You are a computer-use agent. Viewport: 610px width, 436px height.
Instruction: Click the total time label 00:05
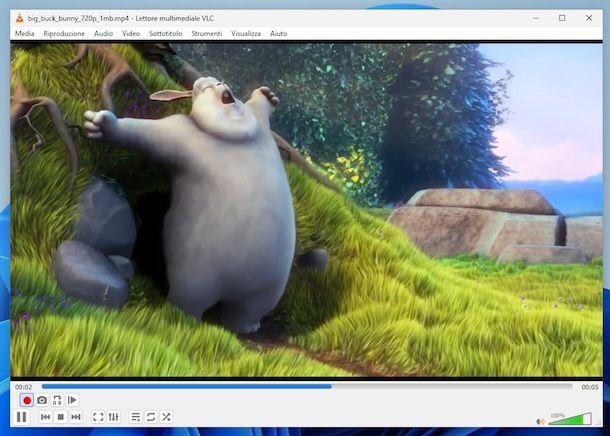click(x=590, y=387)
